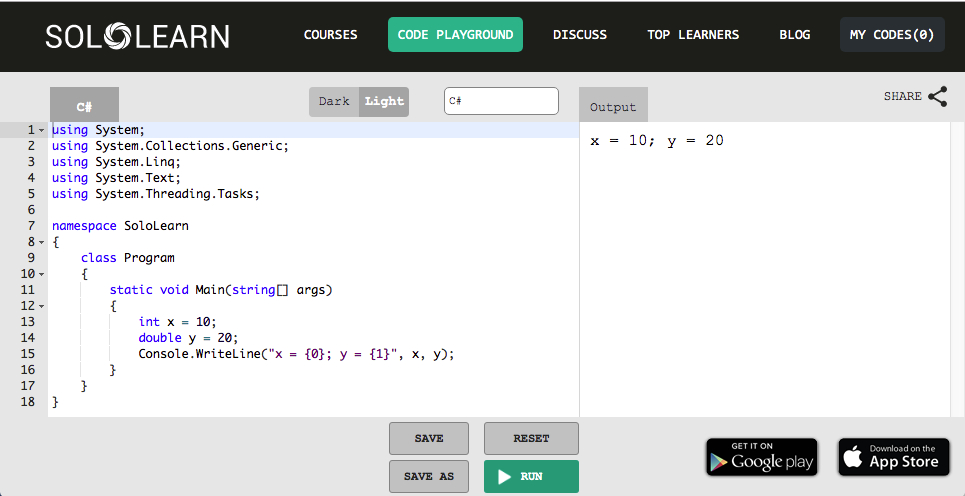Switch editor theme to Light
965x496 pixels.
click(x=384, y=102)
